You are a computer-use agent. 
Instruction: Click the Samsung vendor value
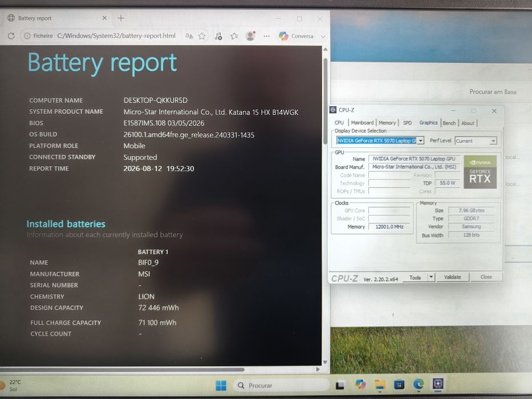point(471,226)
